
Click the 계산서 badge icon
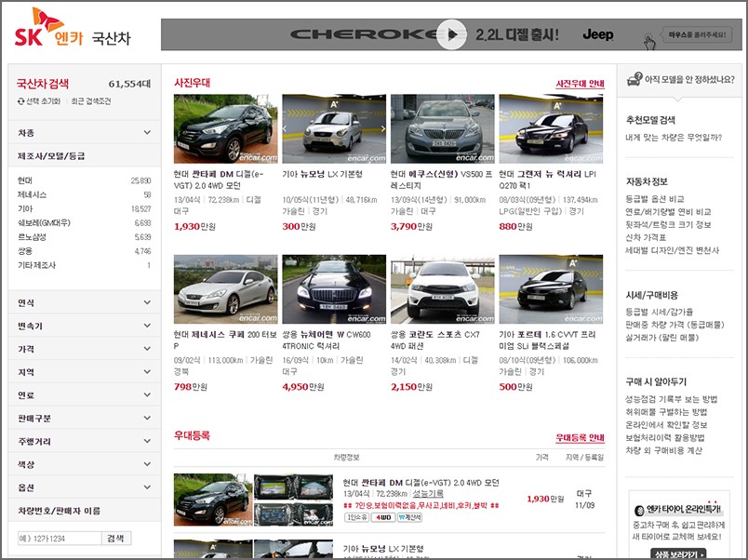pyautogui.click(x=409, y=517)
